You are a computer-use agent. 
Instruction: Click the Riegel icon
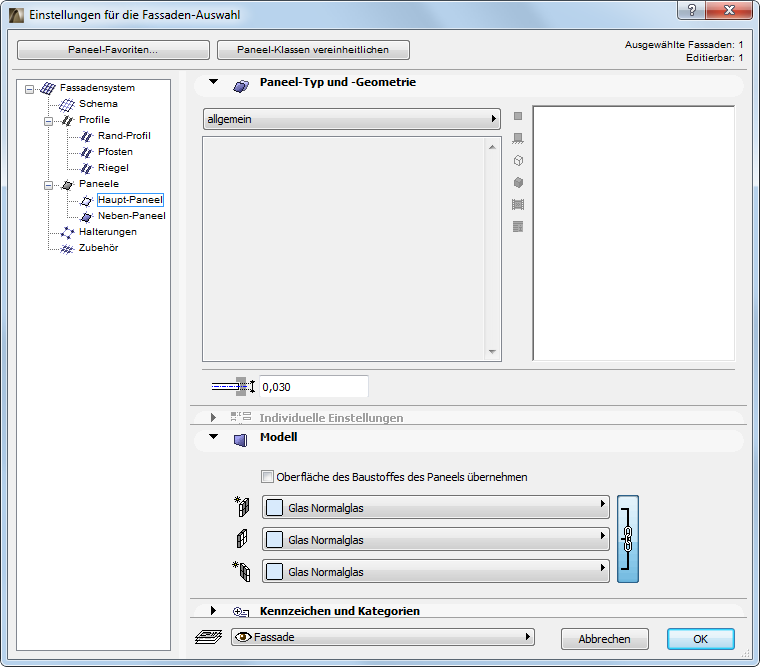(86, 168)
